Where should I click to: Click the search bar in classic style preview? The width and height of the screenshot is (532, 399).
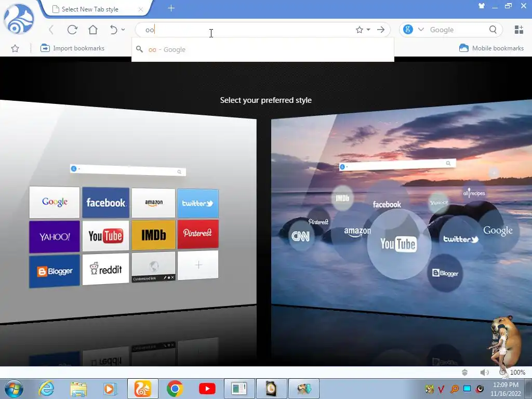point(128,170)
